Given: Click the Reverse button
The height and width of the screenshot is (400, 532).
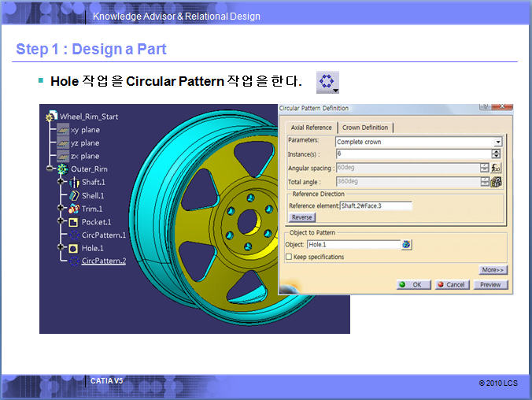Looking at the screenshot, I should (x=301, y=217).
